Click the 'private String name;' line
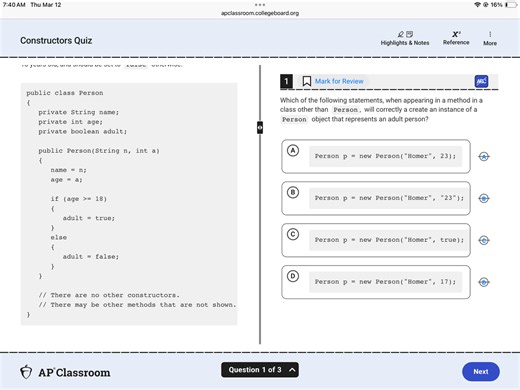Image resolution: width=520 pixels, height=390 pixels. 79,112
